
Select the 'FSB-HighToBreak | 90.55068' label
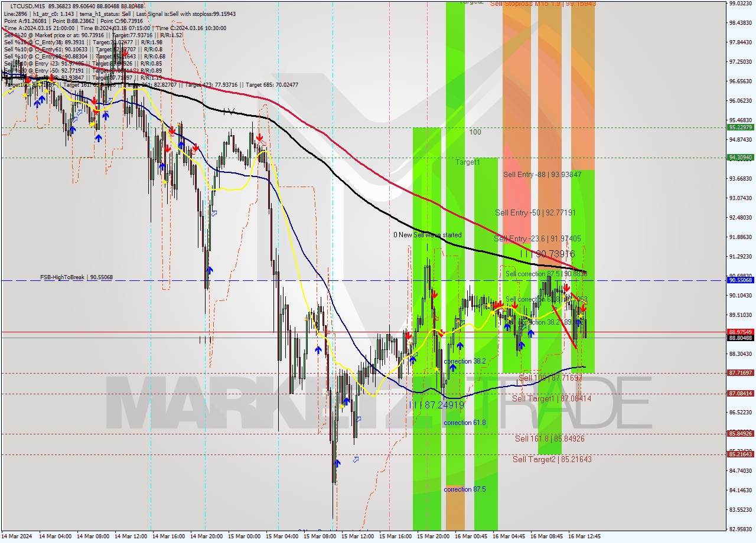coord(76,277)
